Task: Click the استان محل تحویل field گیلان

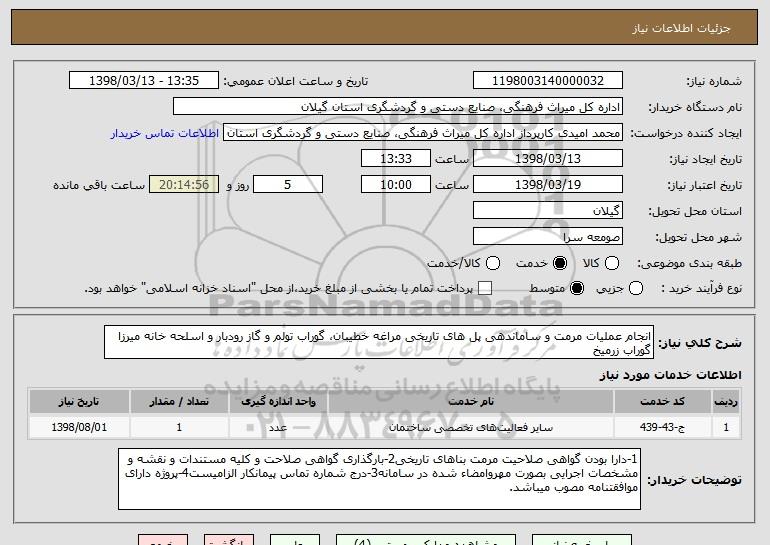Action: (548, 211)
